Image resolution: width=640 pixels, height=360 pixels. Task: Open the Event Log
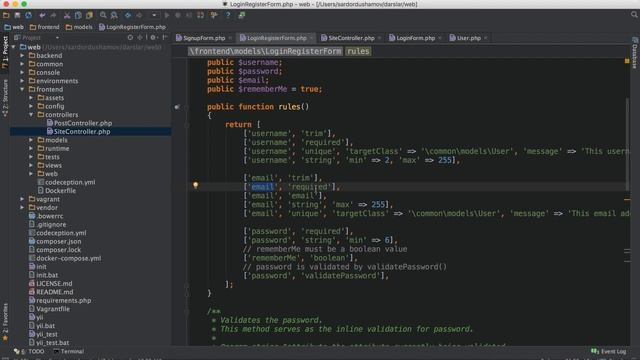609,351
